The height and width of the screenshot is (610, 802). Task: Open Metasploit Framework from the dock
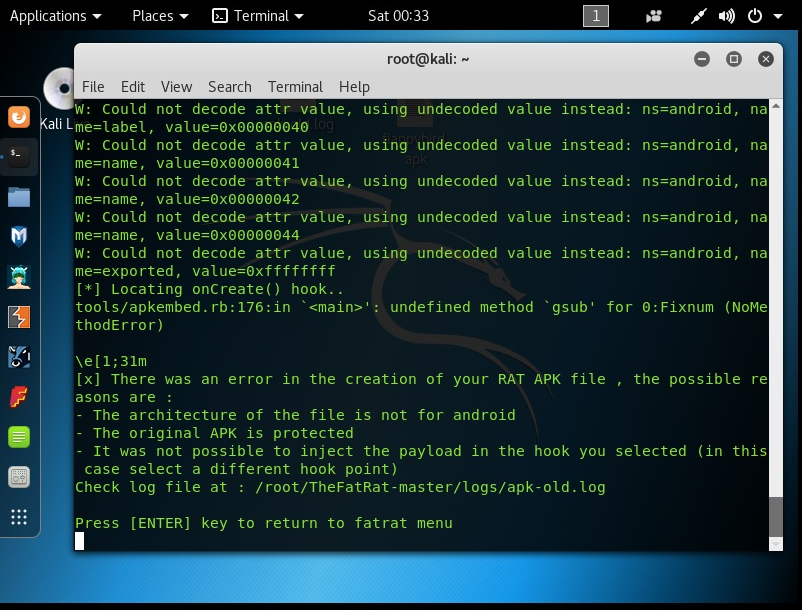[x=18, y=234]
